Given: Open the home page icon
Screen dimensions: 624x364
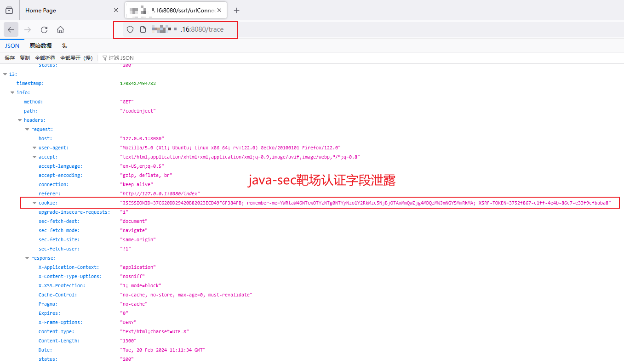Looking at the screenshot, I should point(60,29).
